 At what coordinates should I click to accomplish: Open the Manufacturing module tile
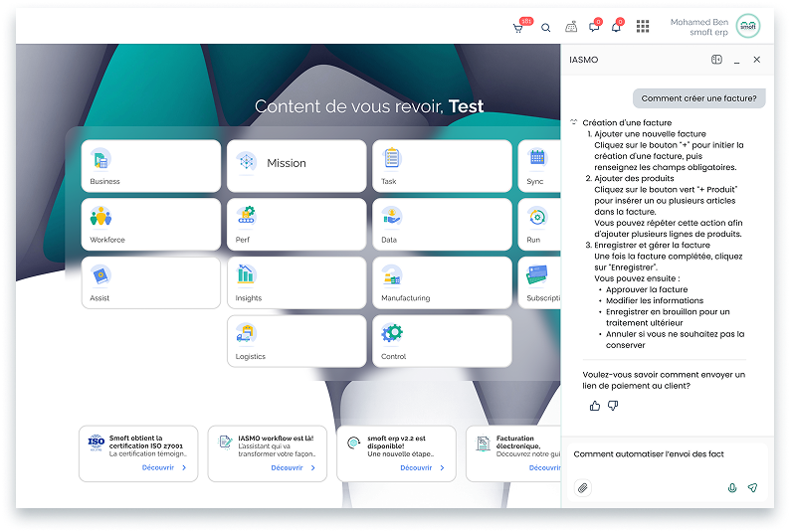442,282
